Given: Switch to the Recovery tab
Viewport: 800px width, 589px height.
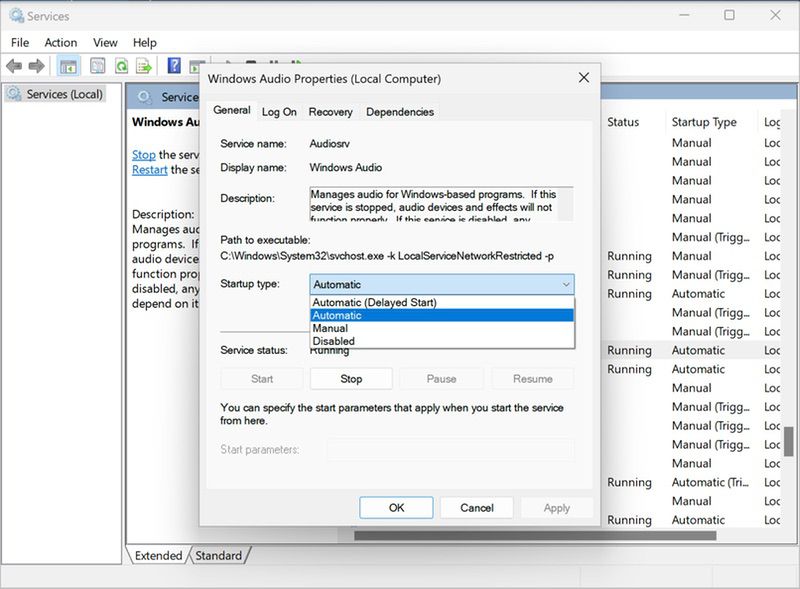Looking at the screenshot, I should coord(330,112).
